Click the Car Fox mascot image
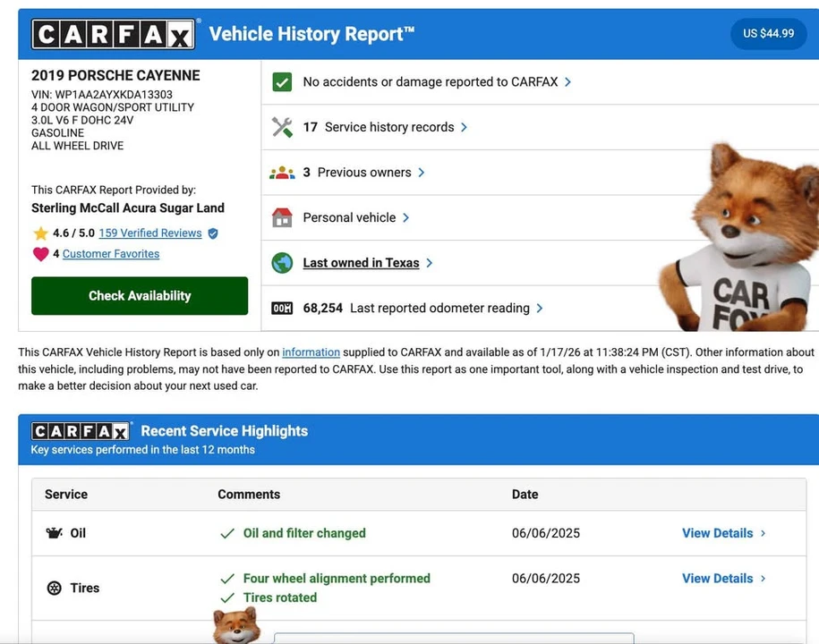 tap(738, 238)
